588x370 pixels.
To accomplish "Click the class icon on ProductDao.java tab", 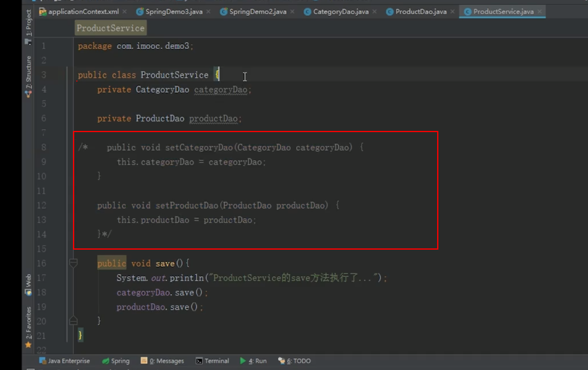I will (x=390, y=11).
